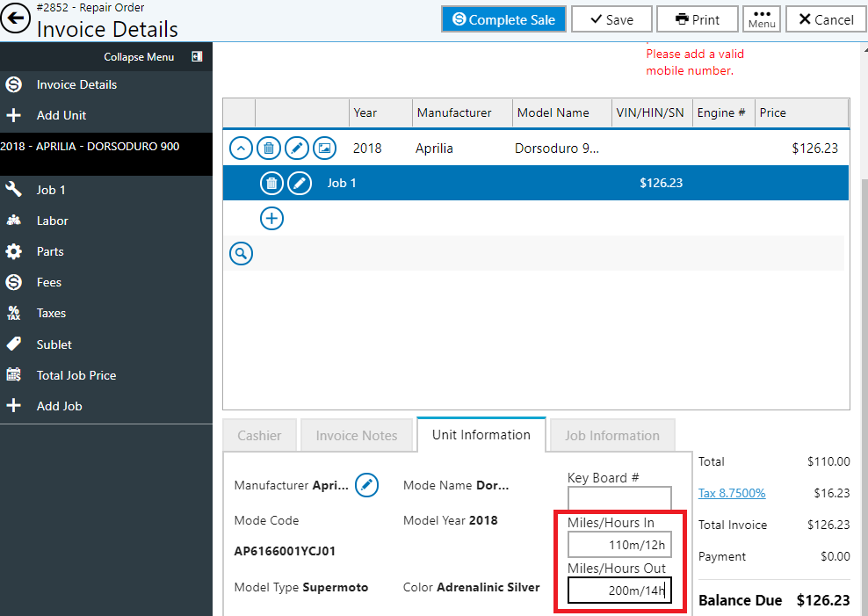The image size is (868, 616).
Task: Open the Sublet section
Action: [54, 344]
